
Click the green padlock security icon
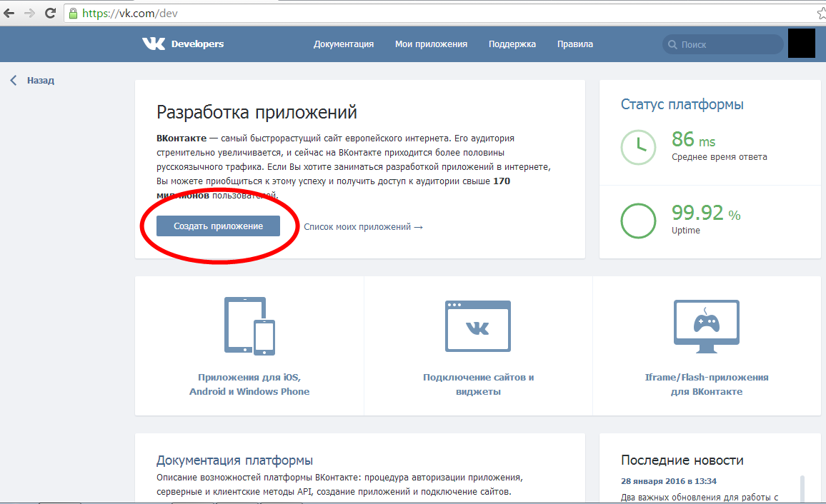click(x=73, y=13)
